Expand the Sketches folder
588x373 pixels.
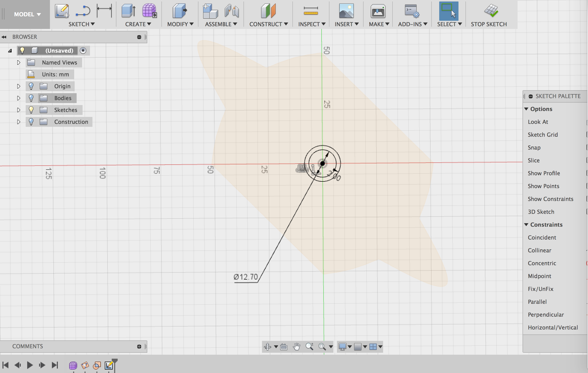(x=19, y=110)
